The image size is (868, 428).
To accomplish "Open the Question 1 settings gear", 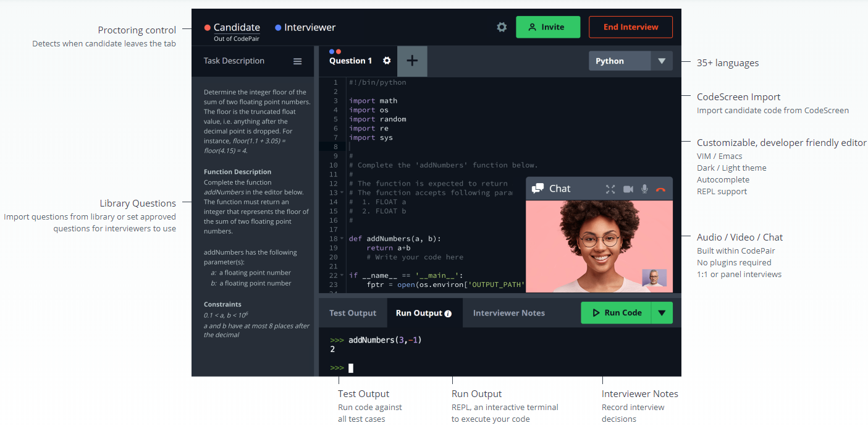I will 387,61.
